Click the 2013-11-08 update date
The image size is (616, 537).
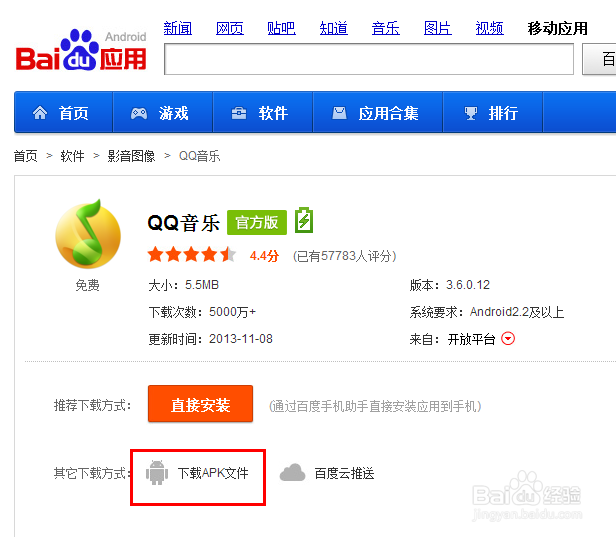240,339
